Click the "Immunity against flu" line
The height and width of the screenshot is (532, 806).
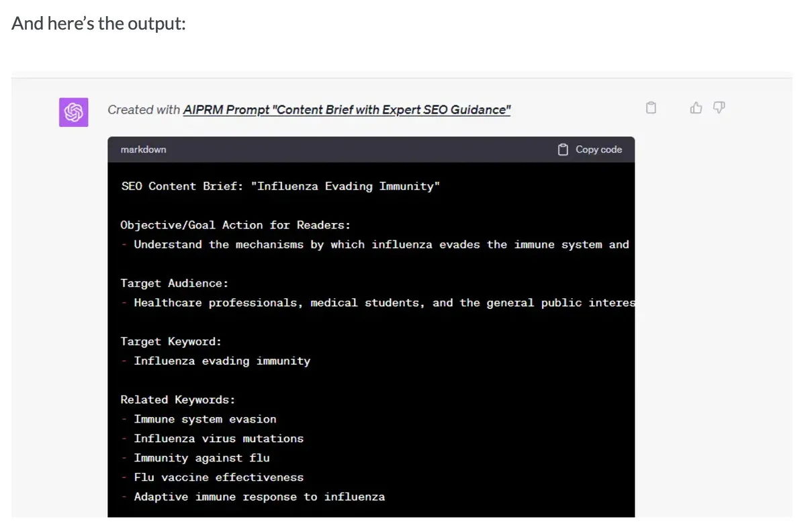coord(201,458)
